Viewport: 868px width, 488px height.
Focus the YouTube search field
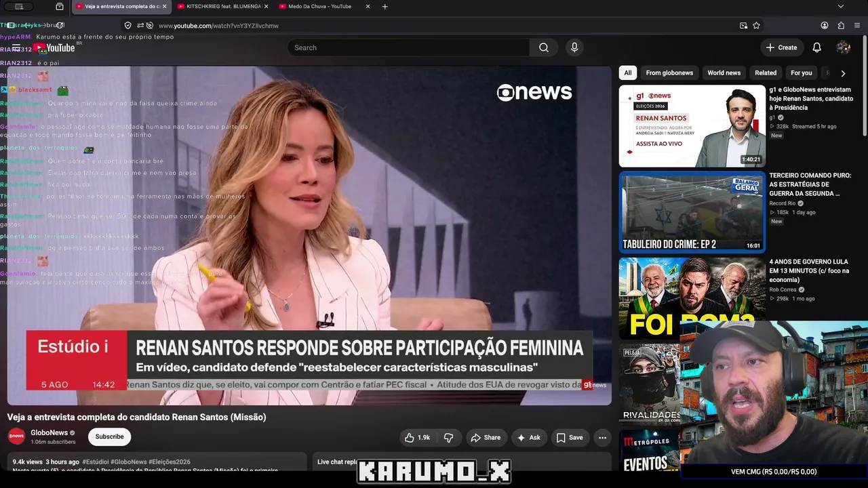[x=408, y=47]
